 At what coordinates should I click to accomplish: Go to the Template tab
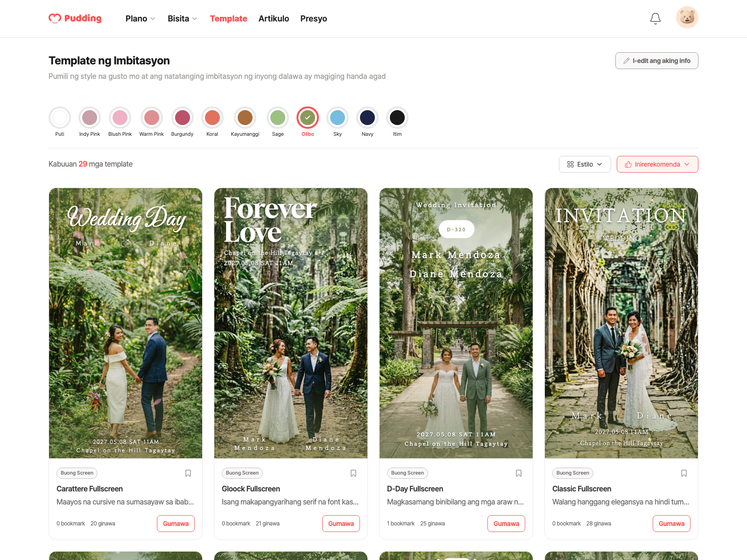point(228,19)
